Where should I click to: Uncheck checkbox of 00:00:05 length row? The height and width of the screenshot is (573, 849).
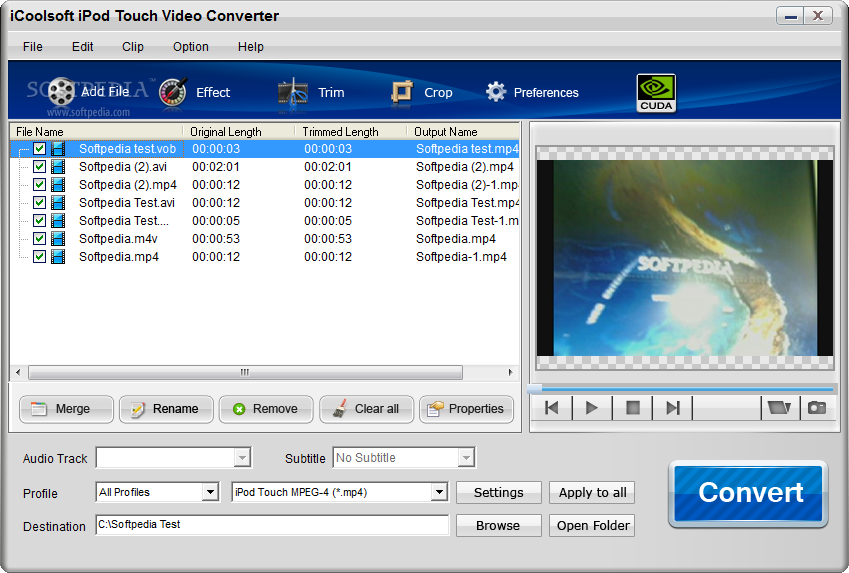(39, 220)
